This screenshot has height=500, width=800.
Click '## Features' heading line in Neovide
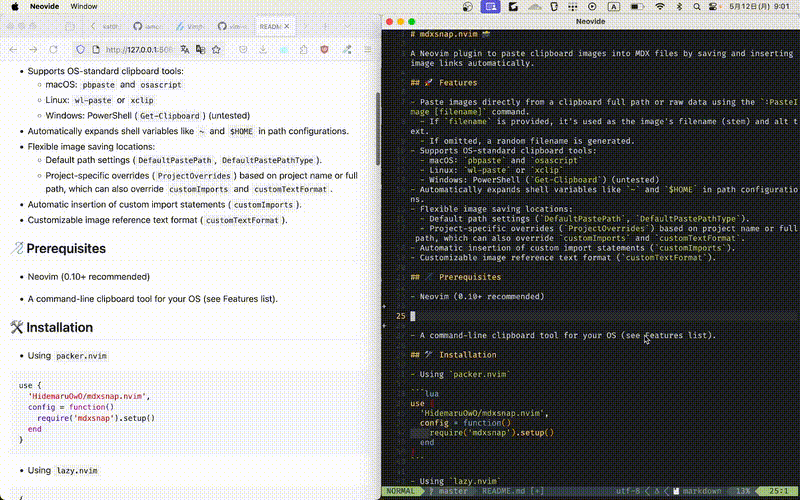point(444,83)
